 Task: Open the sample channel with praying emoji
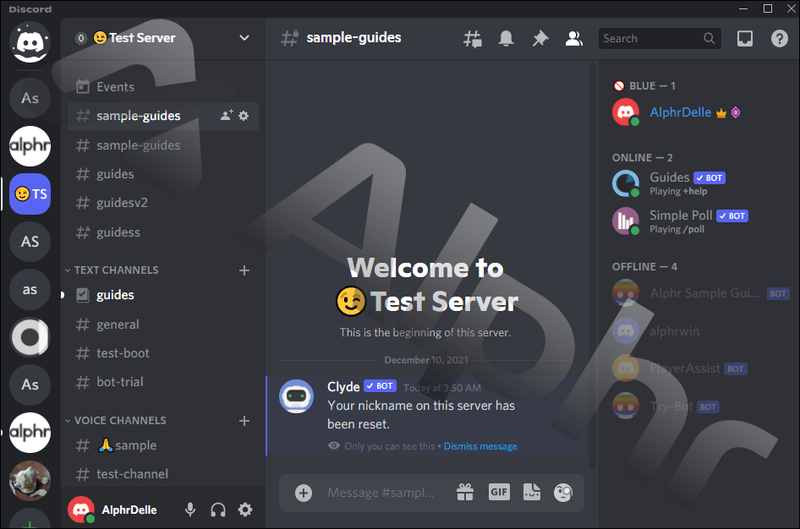tap(163, 445)
